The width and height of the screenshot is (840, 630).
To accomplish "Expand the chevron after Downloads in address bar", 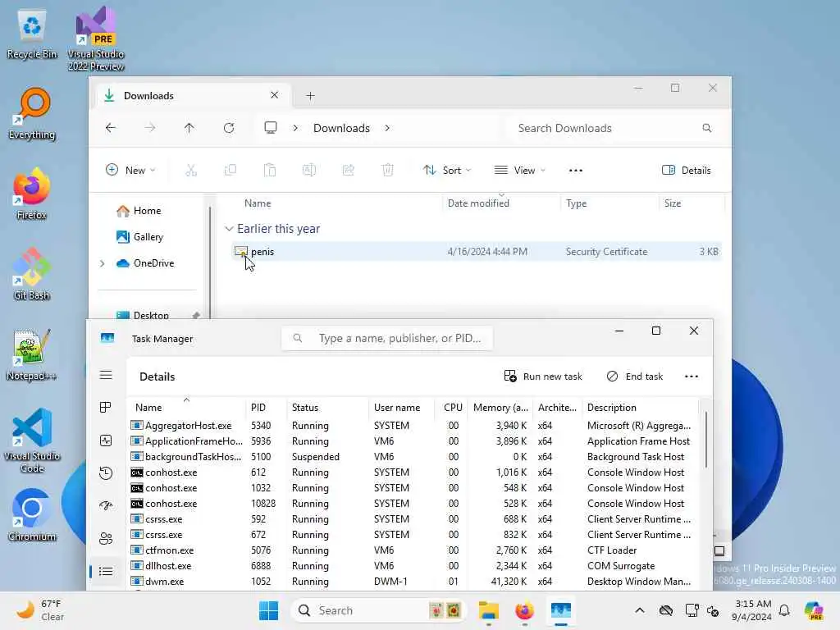I will pos(387,128).
